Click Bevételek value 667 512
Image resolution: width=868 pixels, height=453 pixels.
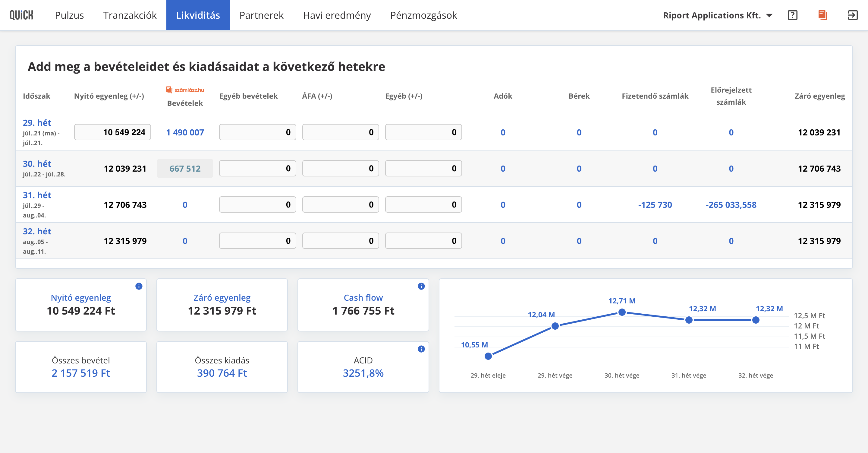(185, 168)
